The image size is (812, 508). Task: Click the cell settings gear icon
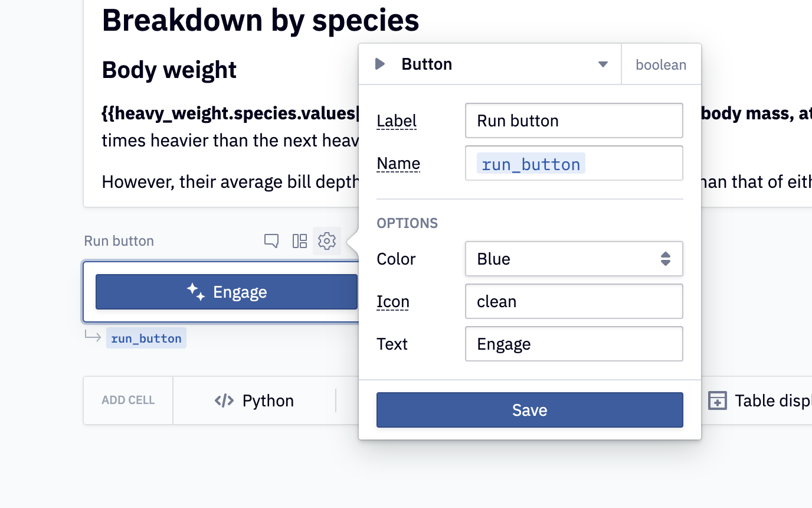pyautogui.click(x=327, y=241)
